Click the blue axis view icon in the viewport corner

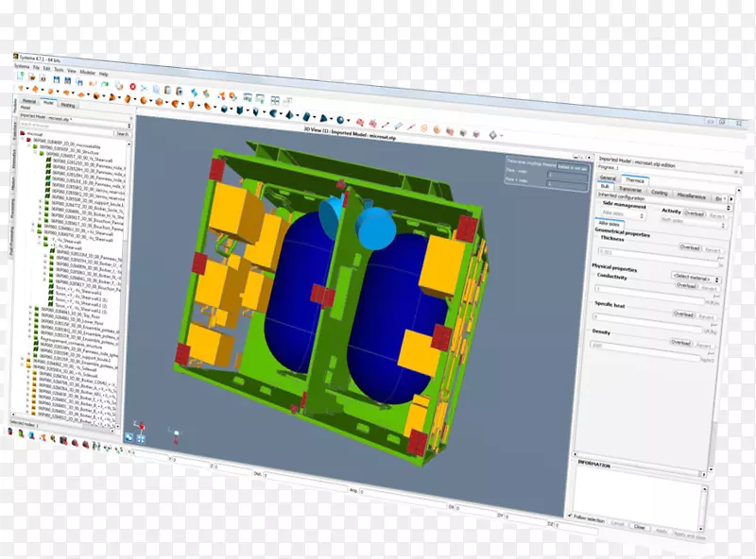coord(130,438)
